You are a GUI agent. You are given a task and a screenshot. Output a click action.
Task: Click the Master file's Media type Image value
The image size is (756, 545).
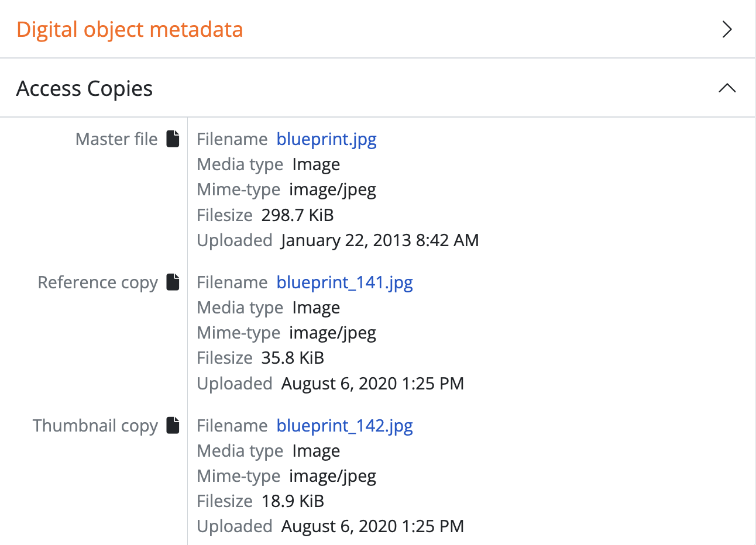click(x=316, y=164)
